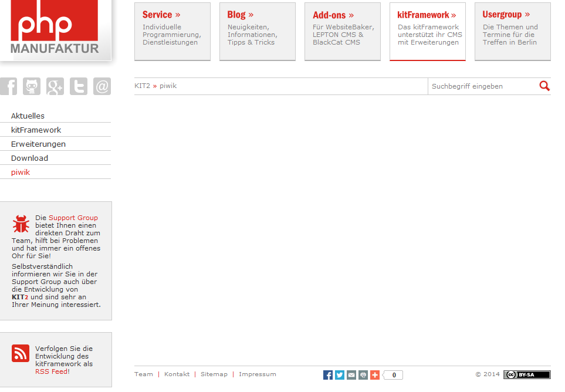The height and width of the screenshot is (392, 565).
Task: Focus the Suchbegriff eingeben search field
Action: 483,86
